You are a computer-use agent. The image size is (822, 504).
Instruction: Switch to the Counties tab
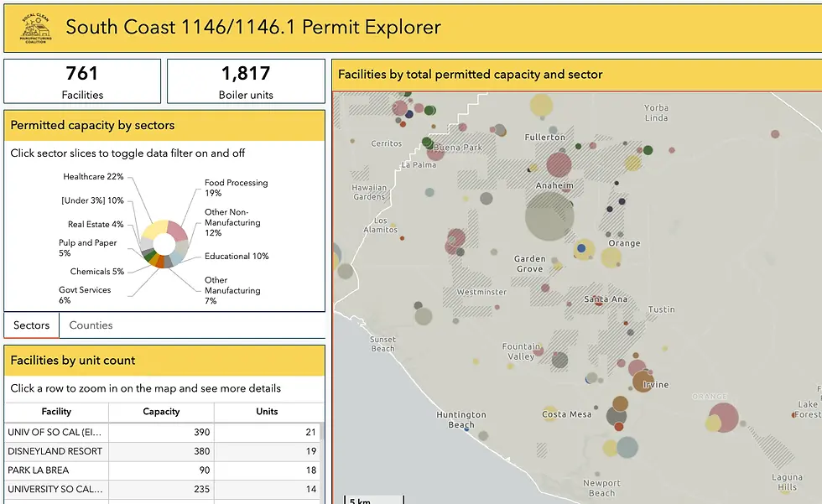click(91, 325)
